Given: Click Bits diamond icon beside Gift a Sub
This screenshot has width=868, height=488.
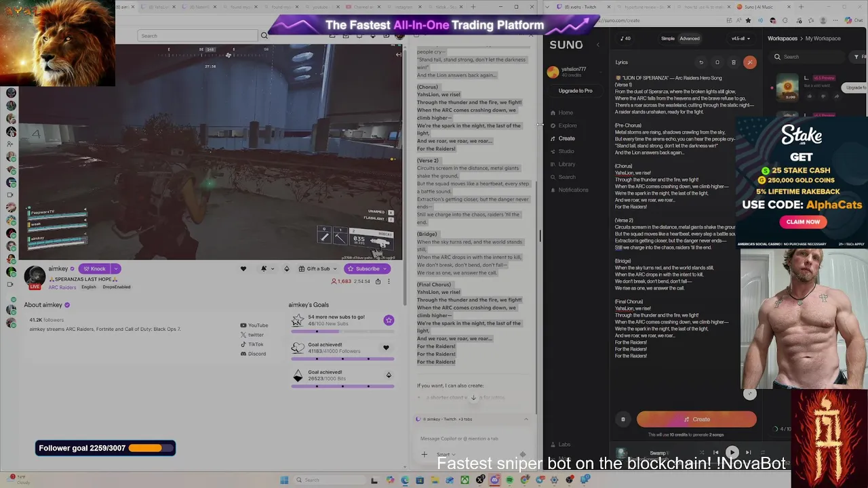Looking at the screenshot, I should click(286, 269).
